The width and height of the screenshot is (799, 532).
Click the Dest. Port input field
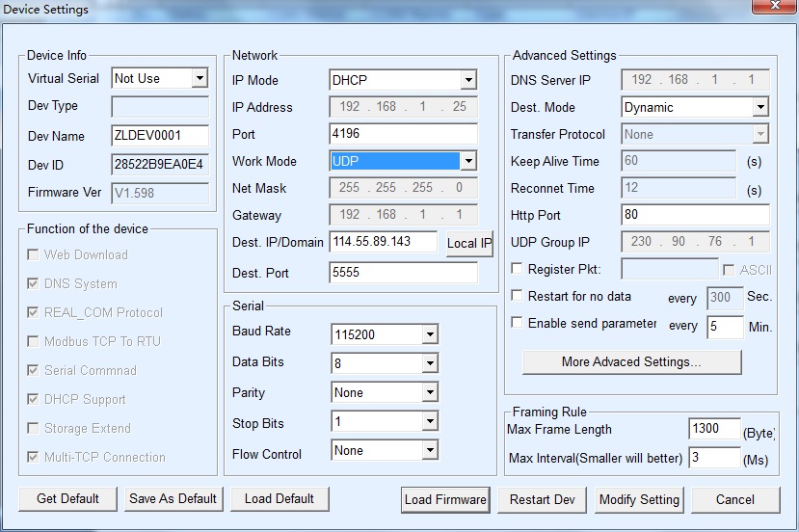click(403, 273)
